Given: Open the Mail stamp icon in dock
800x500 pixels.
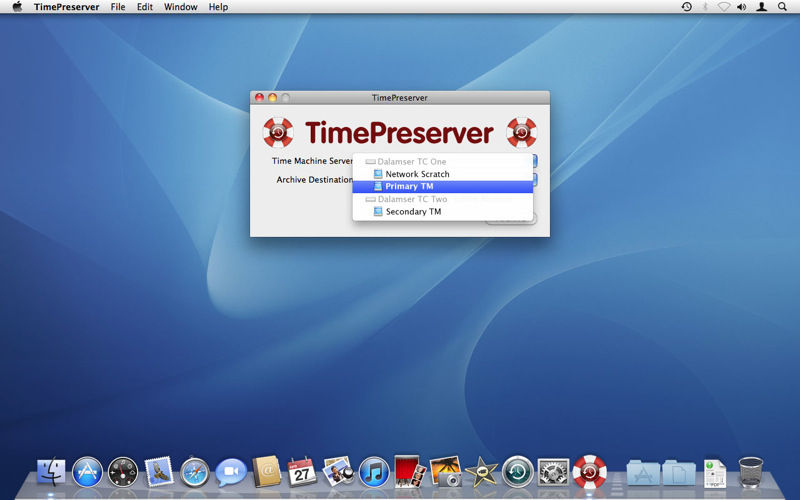Looking at the screenshot, I should [x=159, y=471].
